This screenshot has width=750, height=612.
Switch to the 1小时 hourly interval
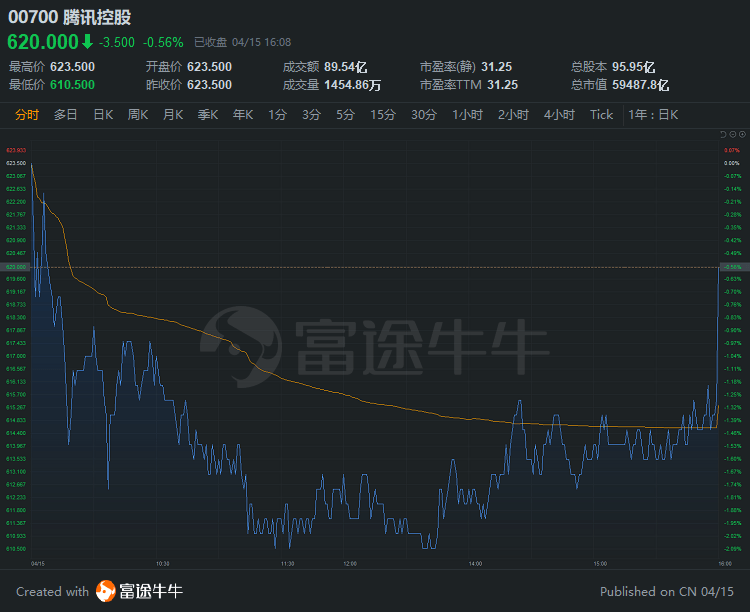pos(467,115)
